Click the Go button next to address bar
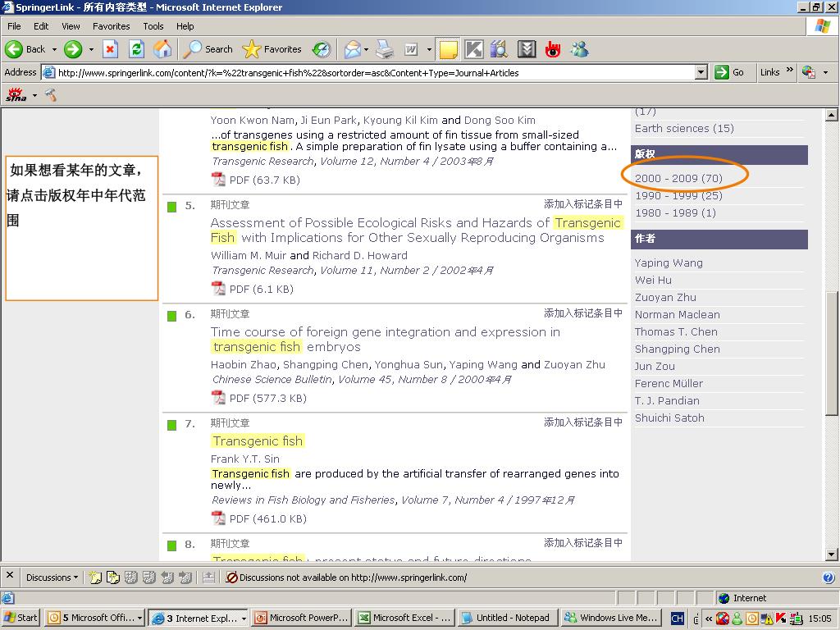Viewport: 840px width, 630px height. click(729, 72)
